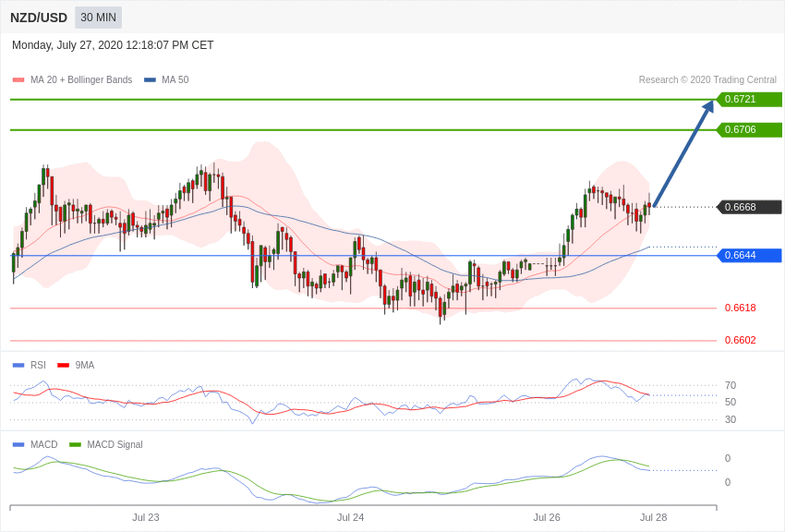Click the 0.6618 support level label
The height and width of the screenshot is (532, 785).
(x=741, y=308)
